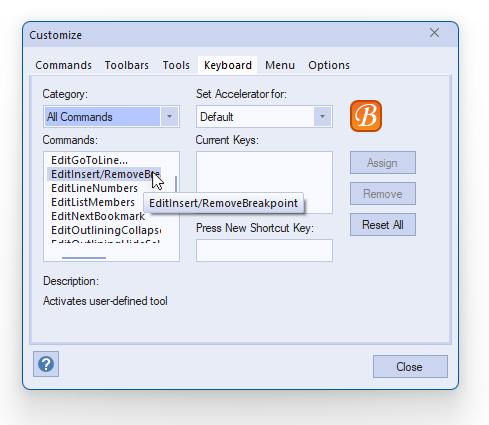489x425 pixels.
Task: Click the Remove button
Action: (383, 194)
